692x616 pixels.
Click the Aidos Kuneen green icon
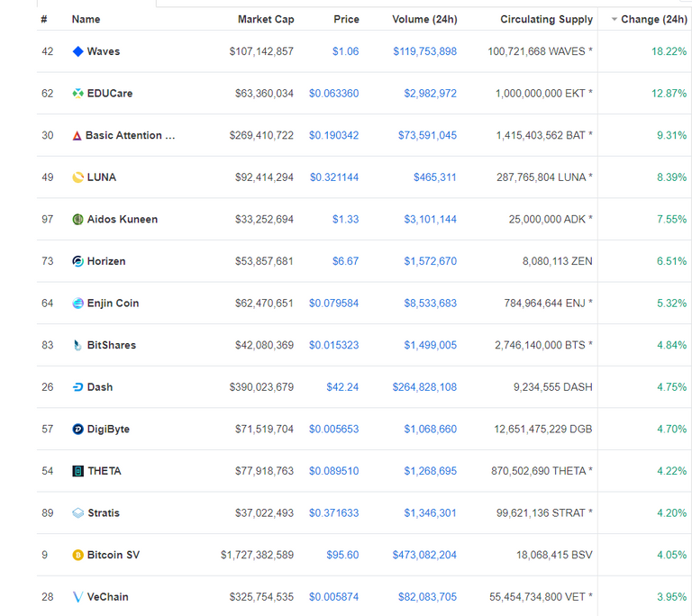point(77,220)
